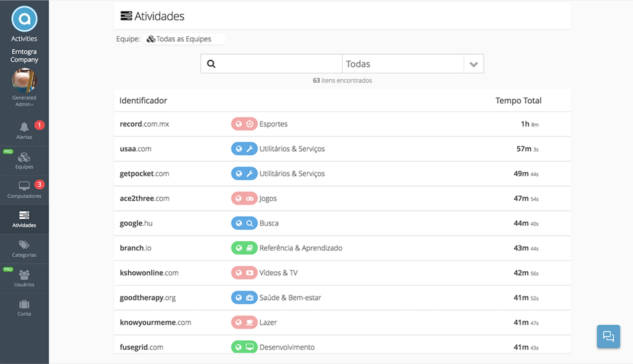Open the Categorias tag icon
The image size is (633, 364).
(x=24, y=248)
